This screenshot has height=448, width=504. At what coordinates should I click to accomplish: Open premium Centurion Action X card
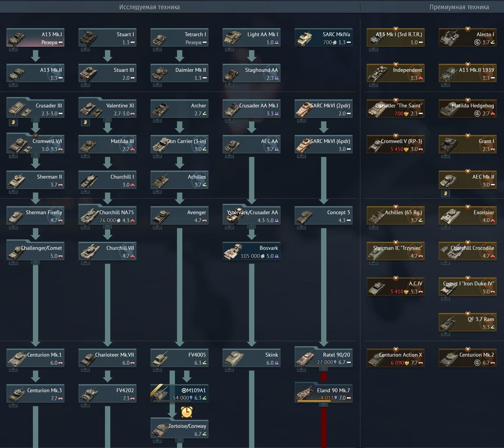point(395,358)
